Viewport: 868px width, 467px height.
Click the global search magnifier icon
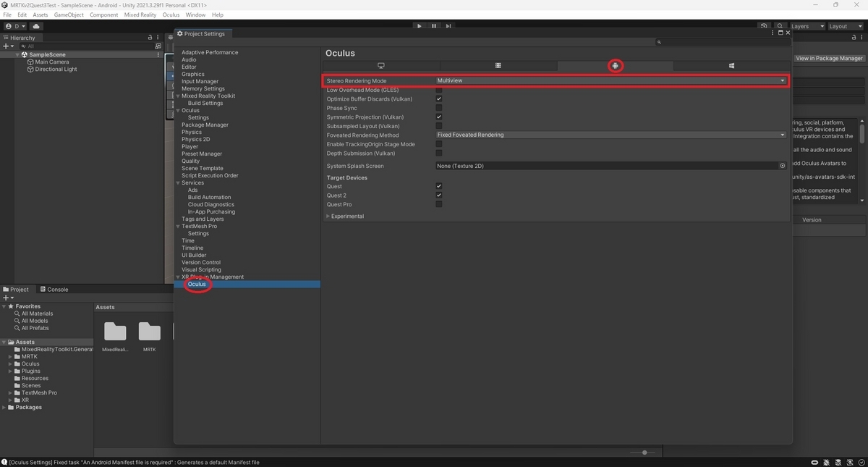coord(780,26)
